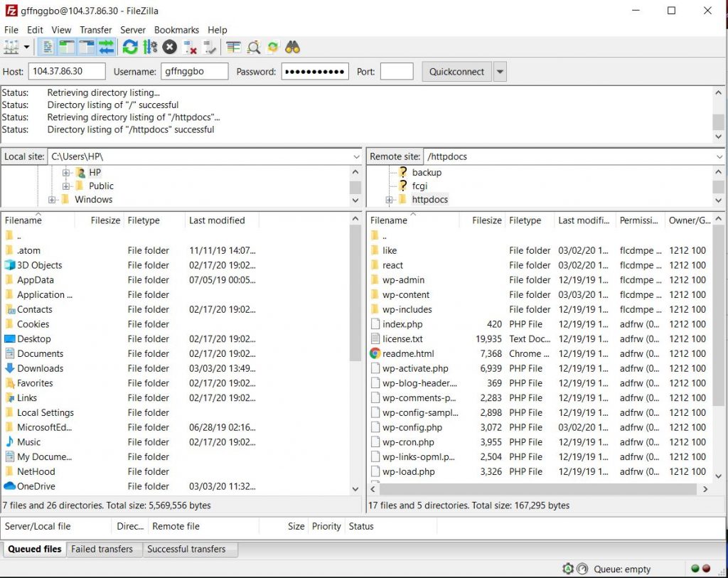Search files with binoculars icon
Screen dimensions: 728x578
(292, 48)
